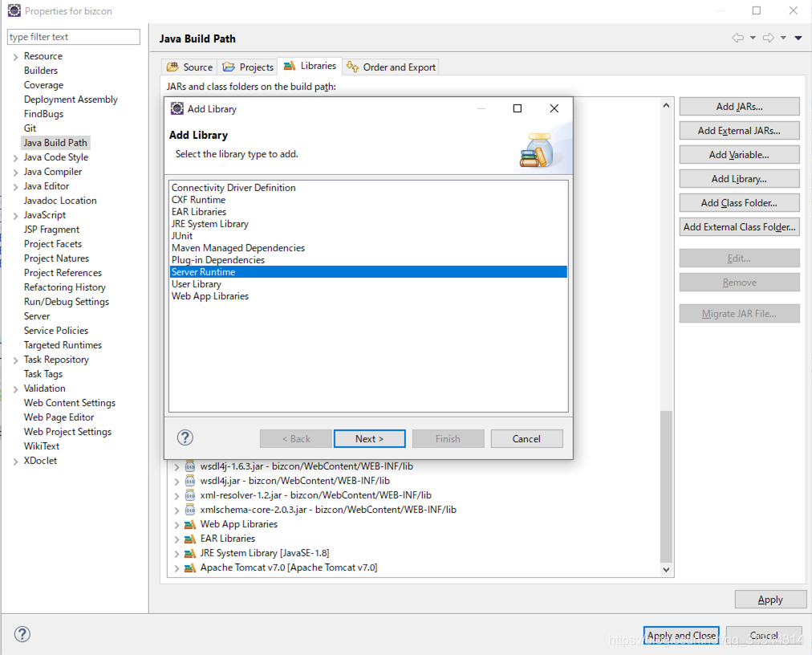Select Java Build Path in sidebar
Image resolution: width=812 pixels, height=655 pixels.
pyautogui.click(x=55, y=143)
